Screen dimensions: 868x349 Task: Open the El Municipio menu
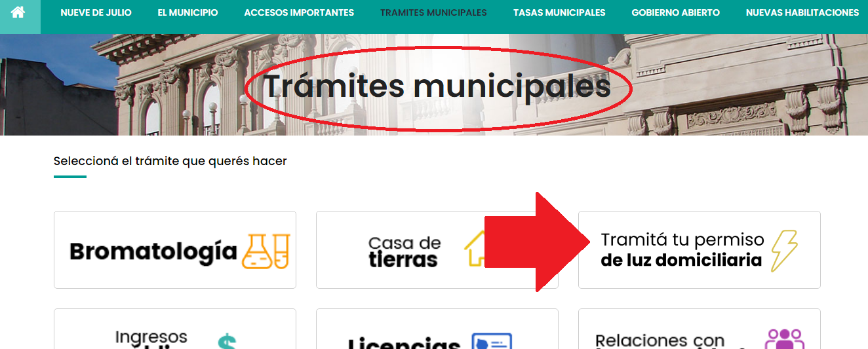[187, 12]
